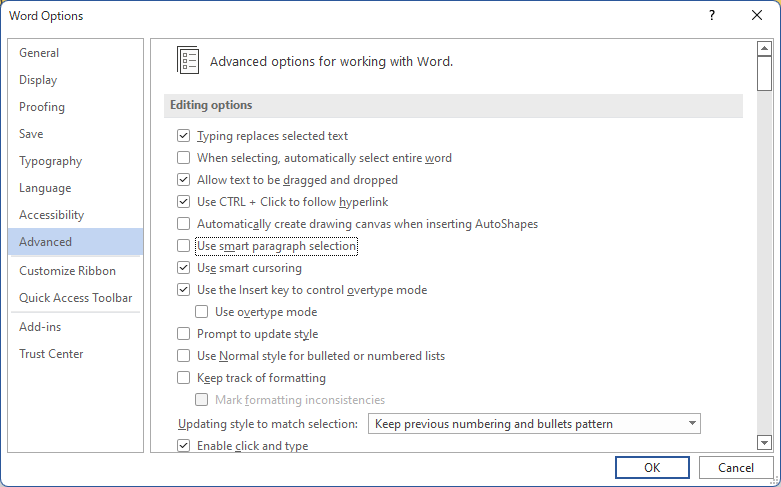Click the scrollbar up arrow
The image size is (781, 487).
pos(764,48)
